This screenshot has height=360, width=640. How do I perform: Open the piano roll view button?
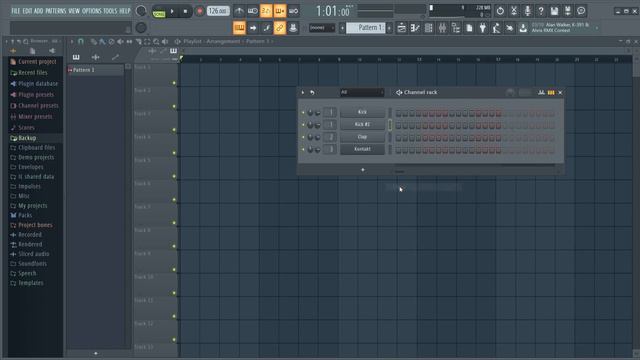pos(415,28)
